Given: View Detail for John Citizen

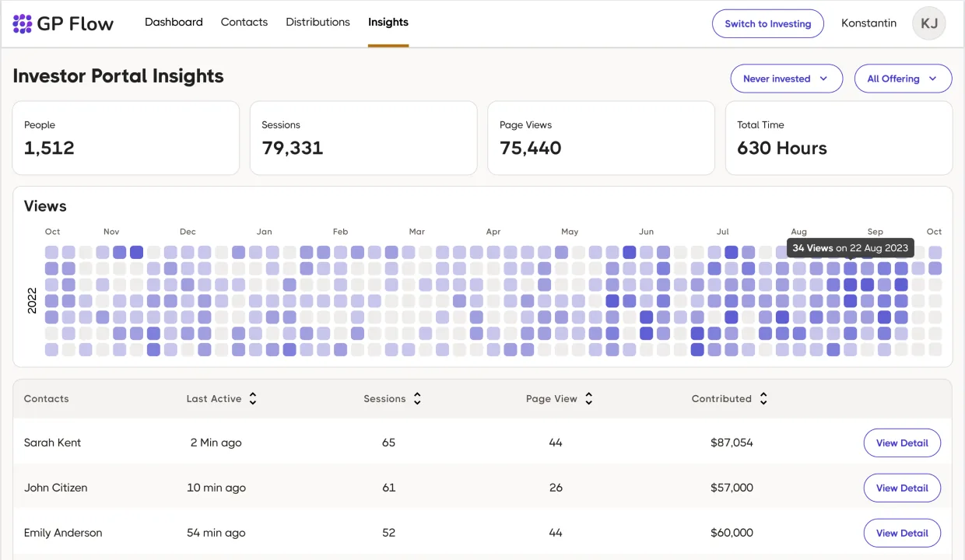Looking at the screenshot, I should 902,488.
